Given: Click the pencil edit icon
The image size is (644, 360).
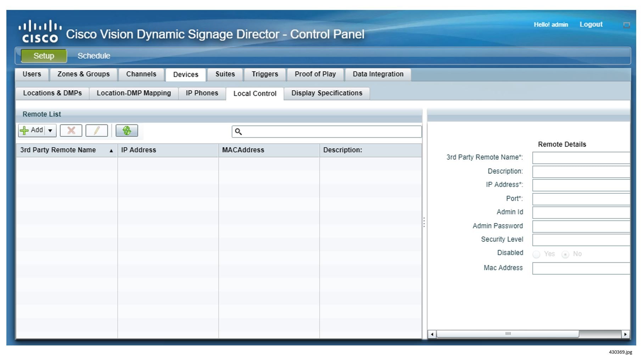Looking at the screenshot, I should coord(96,131).
